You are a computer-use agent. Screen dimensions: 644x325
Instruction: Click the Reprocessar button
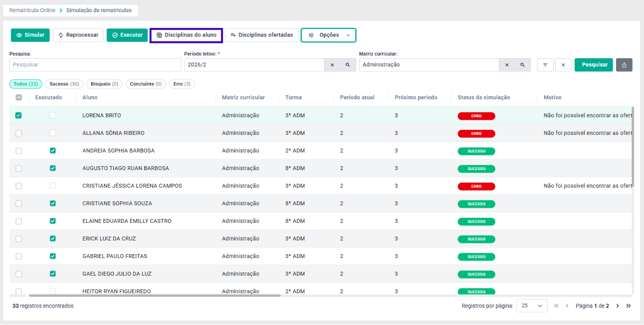pos(78,35)
